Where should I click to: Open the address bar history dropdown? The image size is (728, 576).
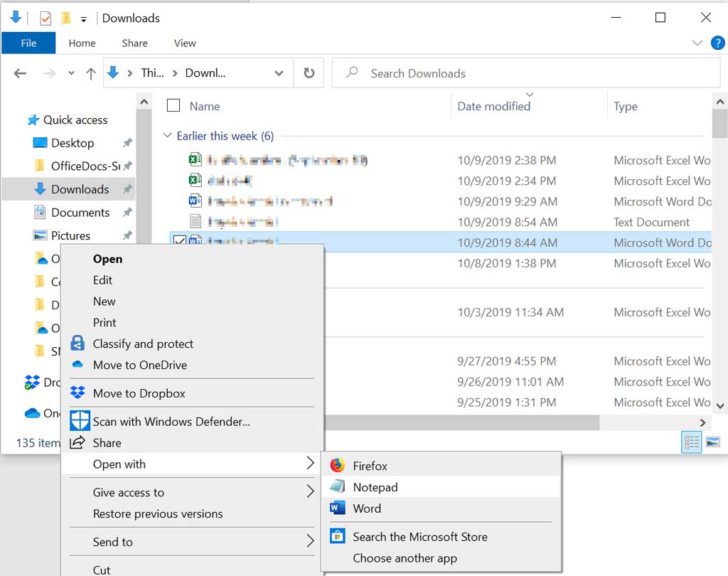point(279,73)
